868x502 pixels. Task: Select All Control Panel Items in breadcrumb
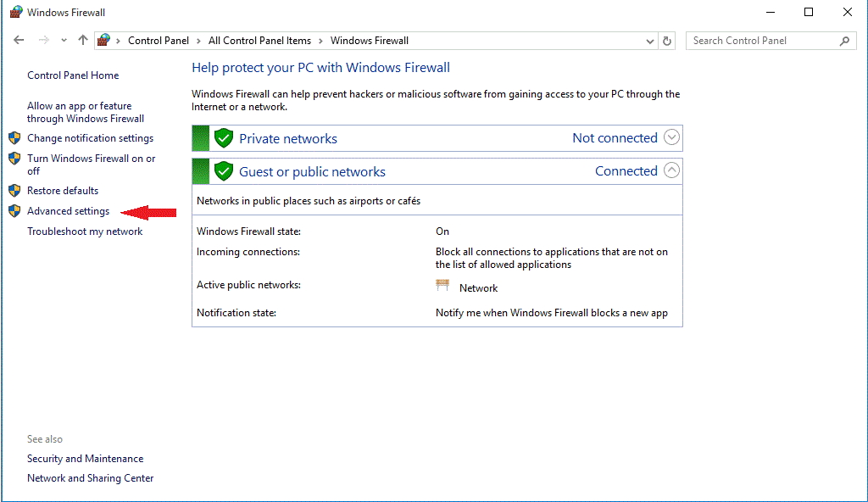(259, 40)
